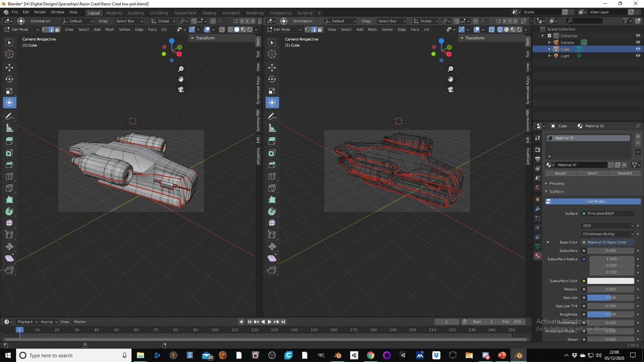The width and height of the screenshot is (644, 362).
Task: Open the Render properties tab
Action: pos(538,149)
